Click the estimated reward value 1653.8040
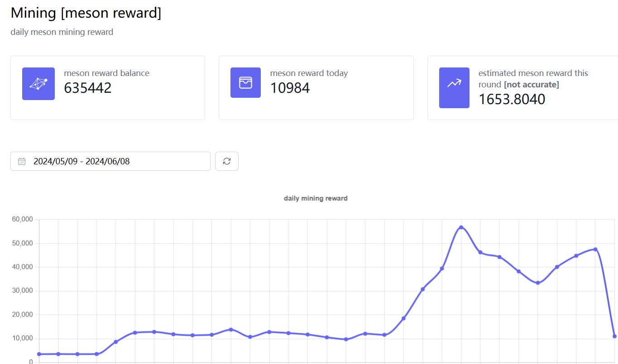This screenshot has height=364, width=618. [512, 99]
